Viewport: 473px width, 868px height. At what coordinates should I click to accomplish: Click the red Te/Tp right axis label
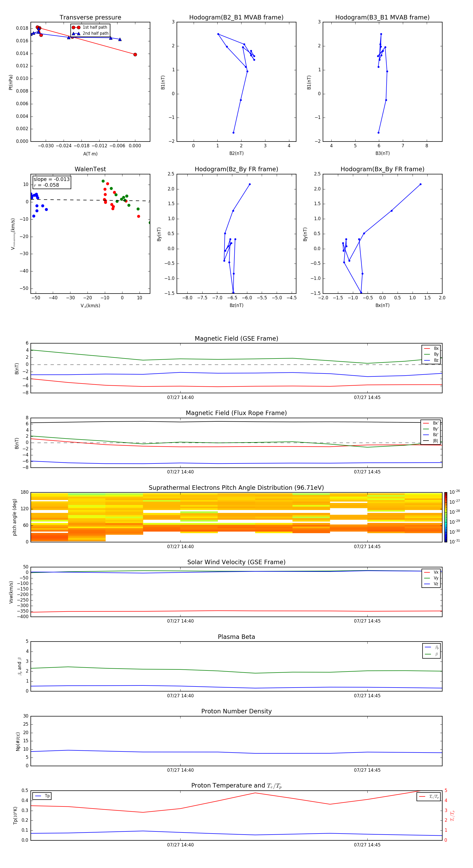point(453,815)
